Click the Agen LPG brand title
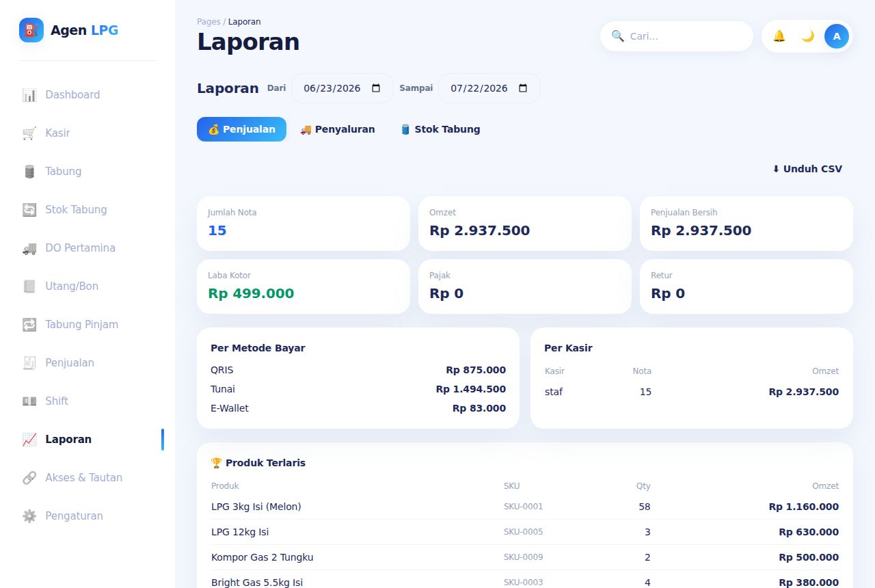Image resolution: width=875 pixels, height=588 pixels. tap(84, 30)
